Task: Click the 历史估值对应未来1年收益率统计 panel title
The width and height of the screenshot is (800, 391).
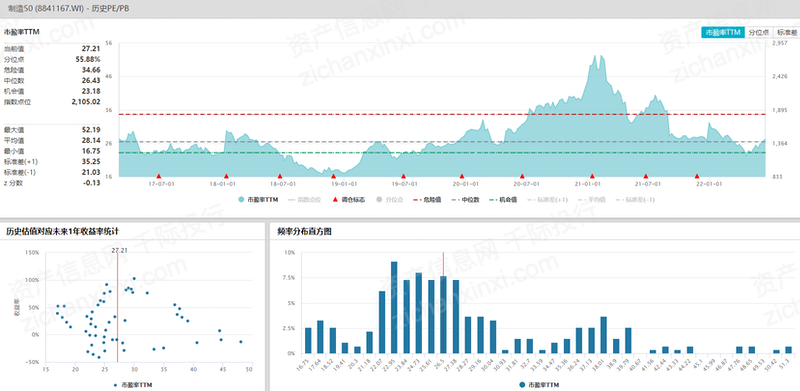Action: pyautogui.click(x=63, y=231)
